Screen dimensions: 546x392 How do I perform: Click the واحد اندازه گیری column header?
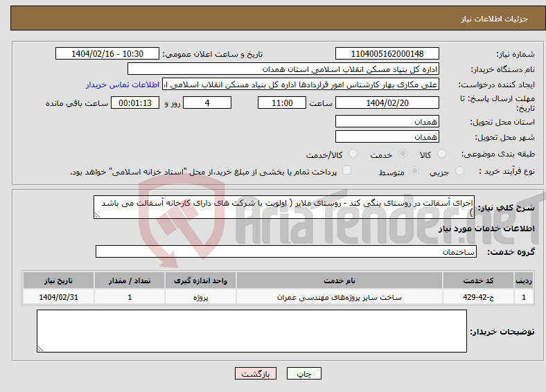coord(200,280)
